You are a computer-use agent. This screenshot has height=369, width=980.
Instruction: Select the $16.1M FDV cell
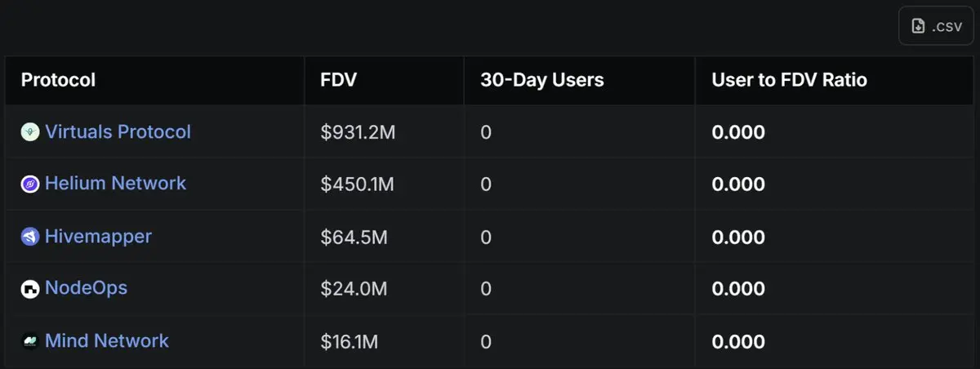[x=350, y=341]
